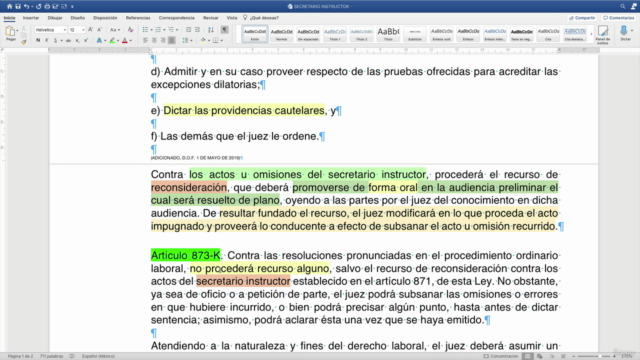Apply strikethrough to selected text
The width and height of the screenshot is (640, 360).
[69, 40]
